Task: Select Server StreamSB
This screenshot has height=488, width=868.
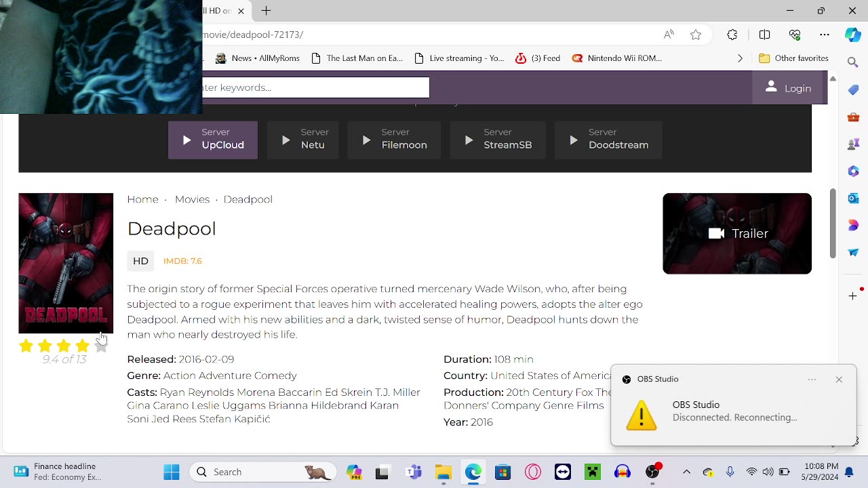Action: [x=498, y=140]
